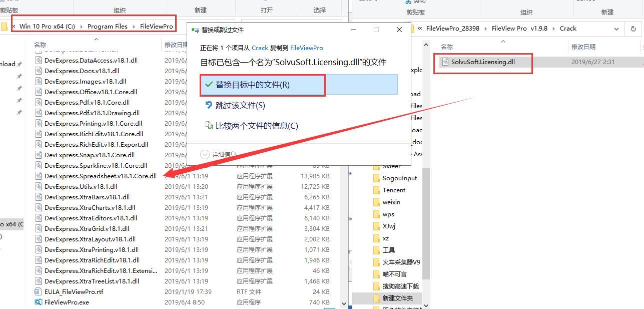Click DevExpress.Spreadsheet.v18.1.Core.dll file name
The height and width of the screenshot is (309, 644).
click(x=101, y=176)
